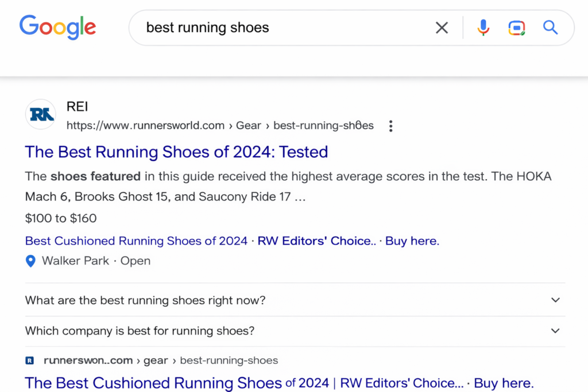Click the snippet text mentioning HOKA Mach 6
This screenshot has width=588, height=392.
pos(288,187)
